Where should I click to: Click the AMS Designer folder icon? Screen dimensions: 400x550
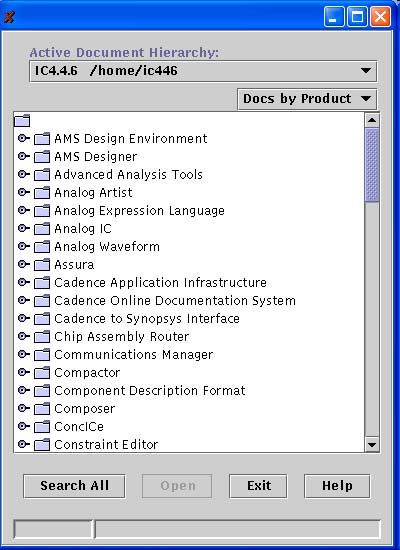(x=42, y=156)
